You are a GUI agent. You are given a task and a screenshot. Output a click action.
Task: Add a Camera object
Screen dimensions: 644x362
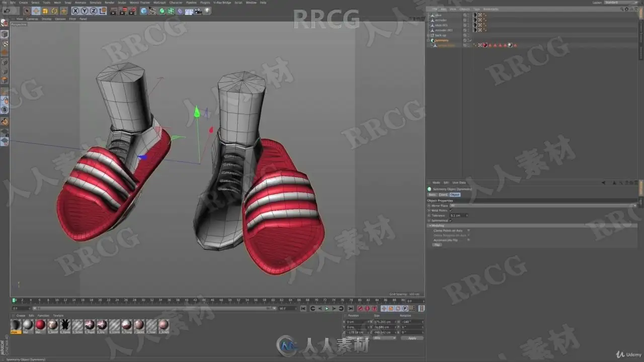coord(198,11)
